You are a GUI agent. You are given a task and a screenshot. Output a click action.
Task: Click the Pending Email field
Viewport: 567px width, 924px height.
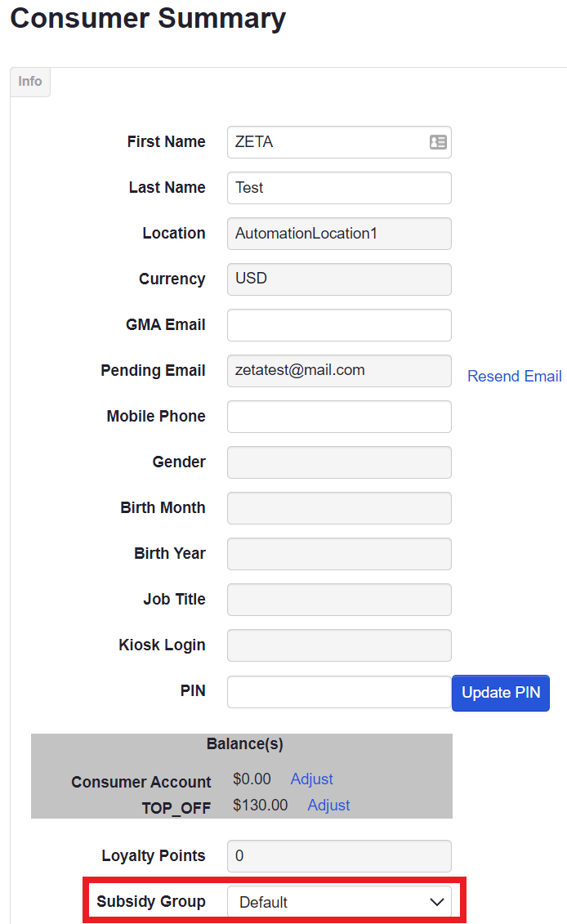[x=340, y=371]
